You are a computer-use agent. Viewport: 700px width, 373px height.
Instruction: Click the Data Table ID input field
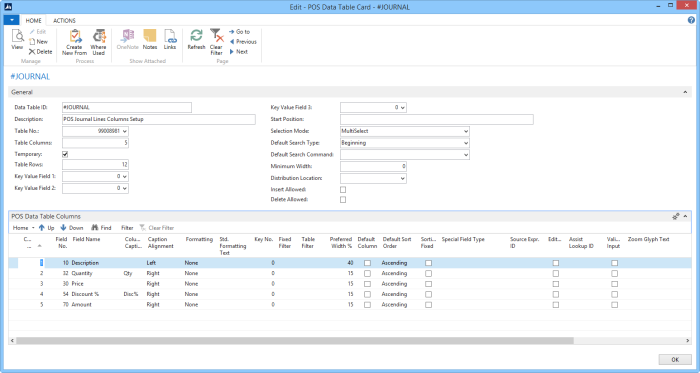(127, 108)
